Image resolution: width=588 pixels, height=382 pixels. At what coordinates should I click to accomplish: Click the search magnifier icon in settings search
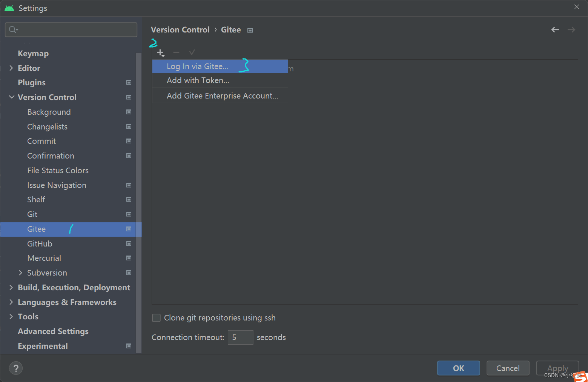14,29
